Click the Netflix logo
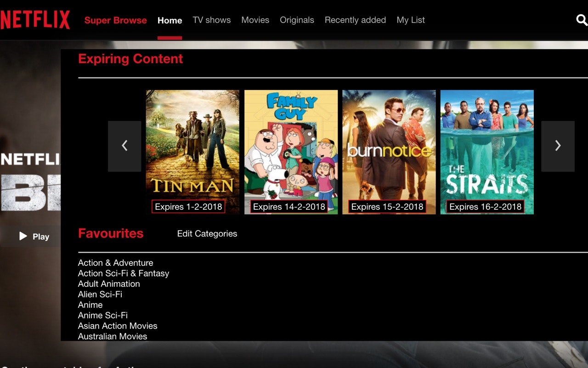 coord(36,20)
